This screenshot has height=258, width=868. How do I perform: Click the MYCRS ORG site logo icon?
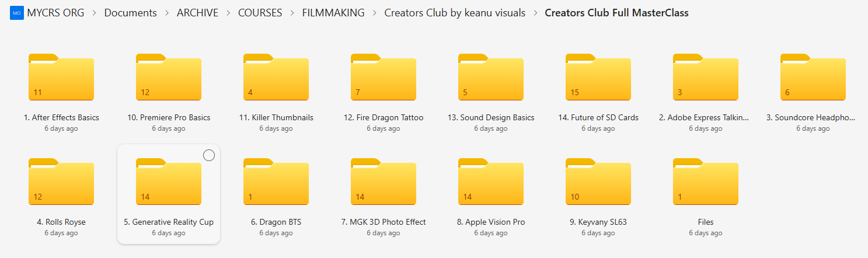pos(17,13)
